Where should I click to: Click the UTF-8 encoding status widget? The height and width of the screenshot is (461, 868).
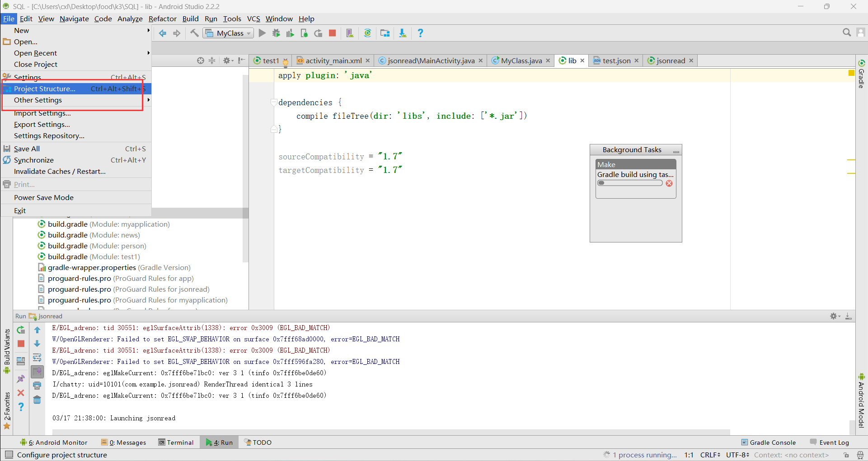pyautogui.click(x=738, y=455)
